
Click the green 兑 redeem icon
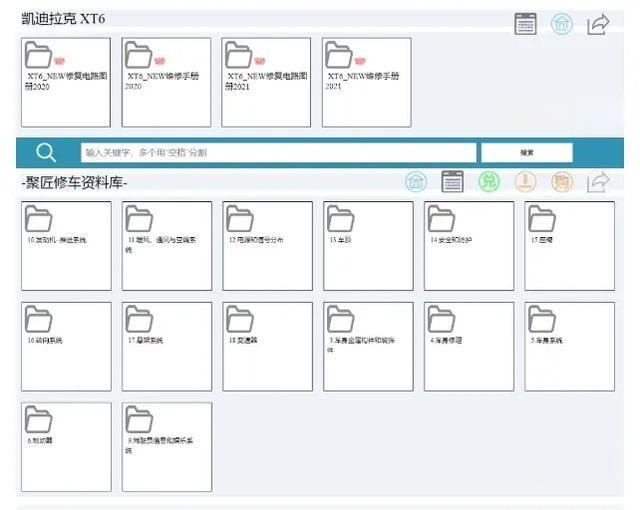489,181
